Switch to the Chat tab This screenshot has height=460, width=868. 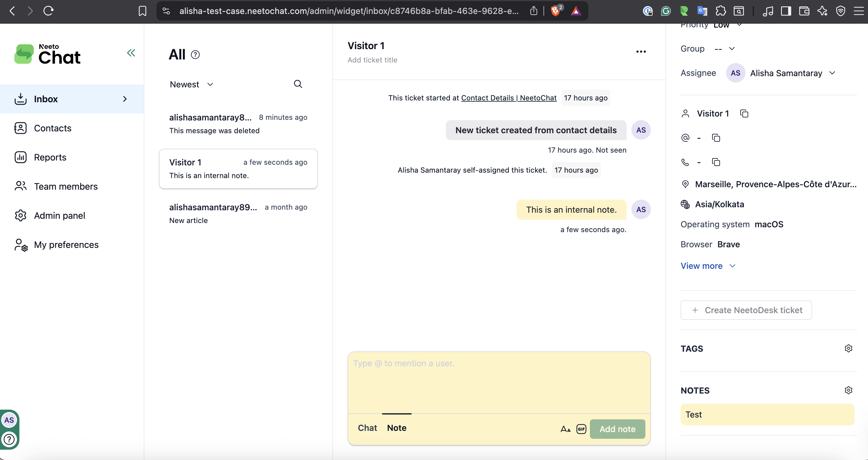[x=367, y=428]
